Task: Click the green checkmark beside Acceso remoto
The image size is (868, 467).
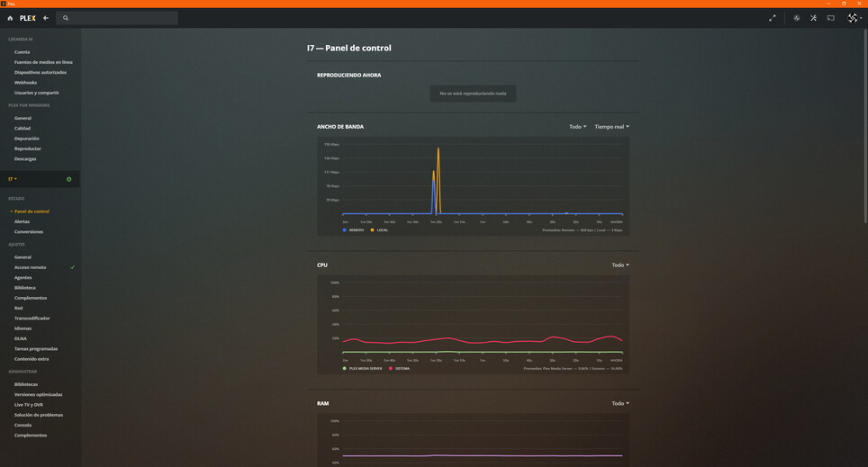Action: (x=73, y=267)
